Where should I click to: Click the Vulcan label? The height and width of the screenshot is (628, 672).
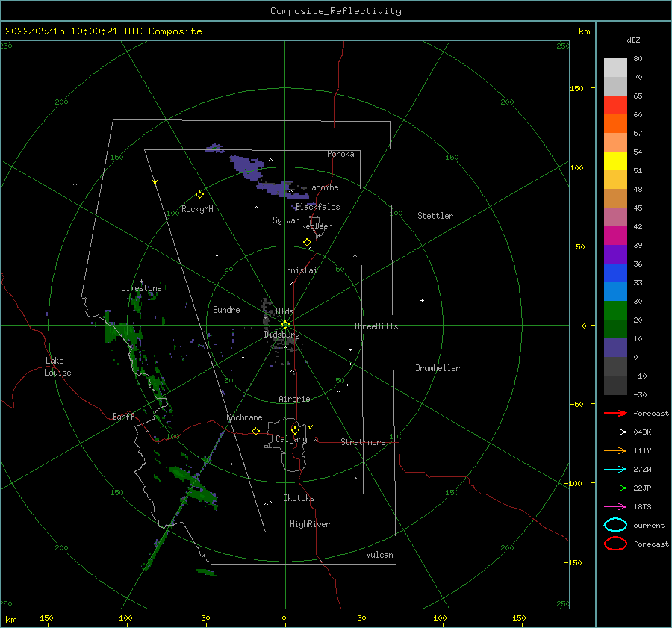coord(379,555)
